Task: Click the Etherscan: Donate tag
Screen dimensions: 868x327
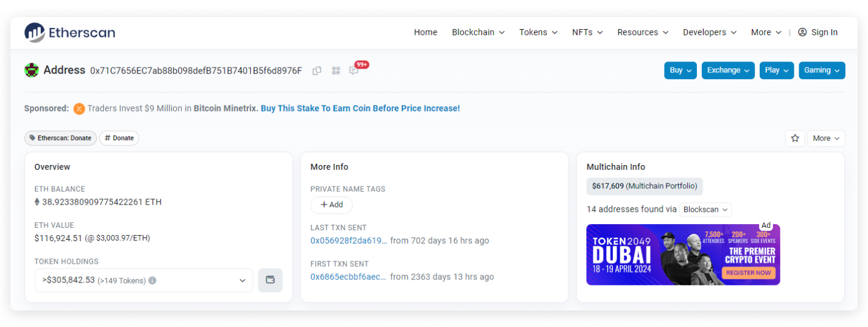Action: point(60,138)
